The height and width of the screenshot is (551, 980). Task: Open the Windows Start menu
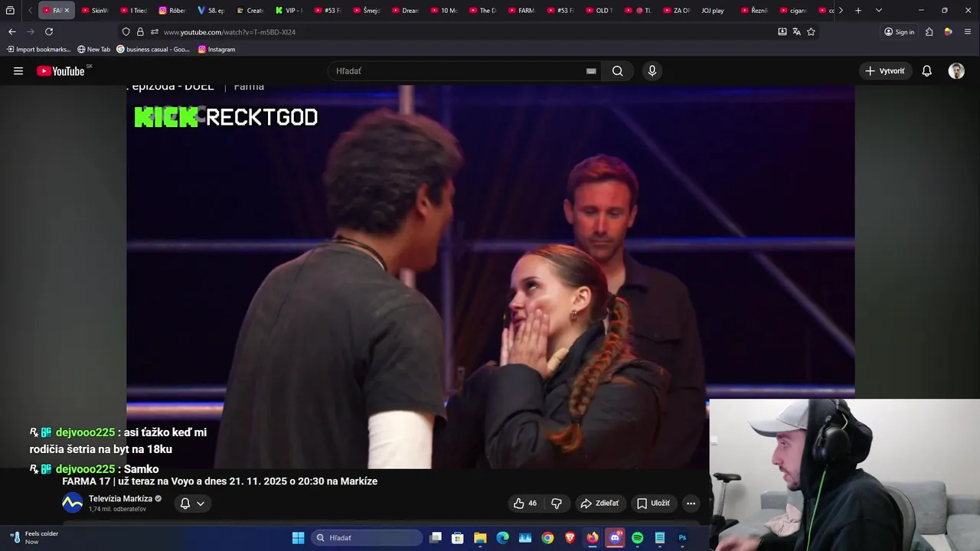(x=298, y=538)
